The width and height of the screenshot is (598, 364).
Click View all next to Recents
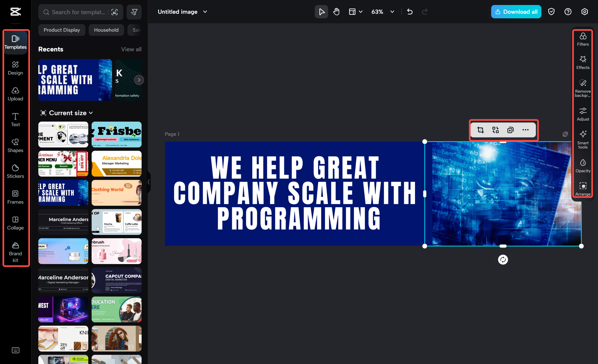click(x=131, y=49)
